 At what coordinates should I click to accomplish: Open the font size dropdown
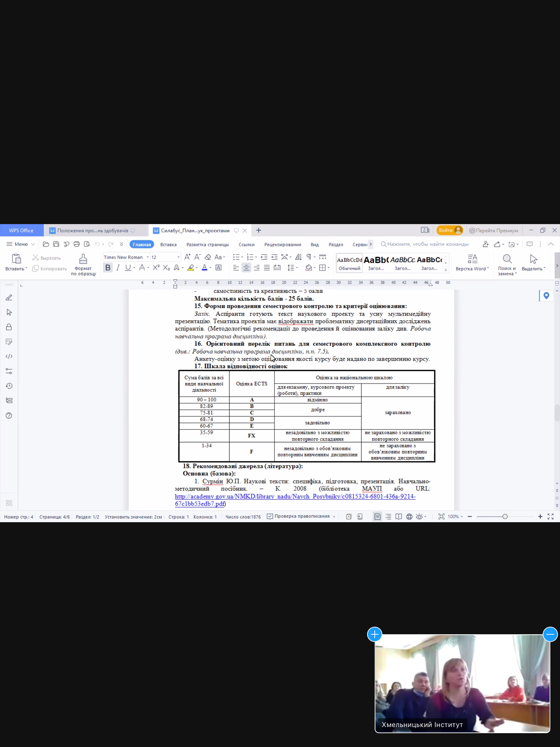point(178,257)
